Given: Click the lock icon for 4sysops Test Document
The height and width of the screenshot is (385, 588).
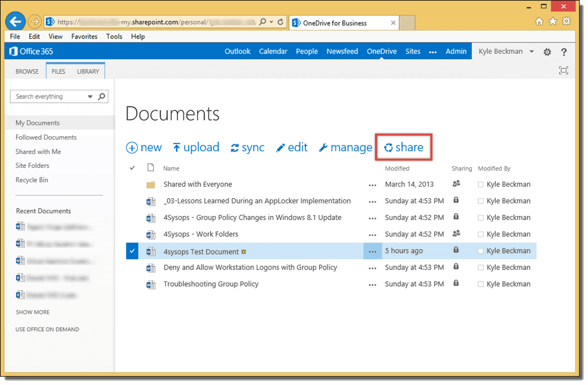Looking at the screenshot, I should [456, 250].
